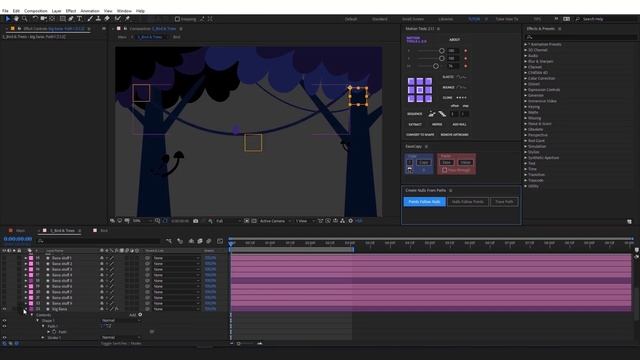The image size is (640, 360).
Task: Click the Trace Path button
Action: [504, 202]
